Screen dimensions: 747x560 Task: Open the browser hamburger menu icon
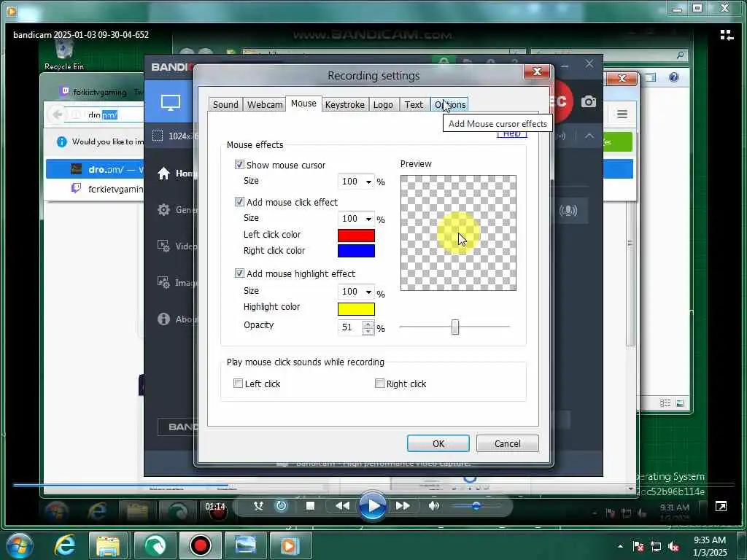pos(622,114)
